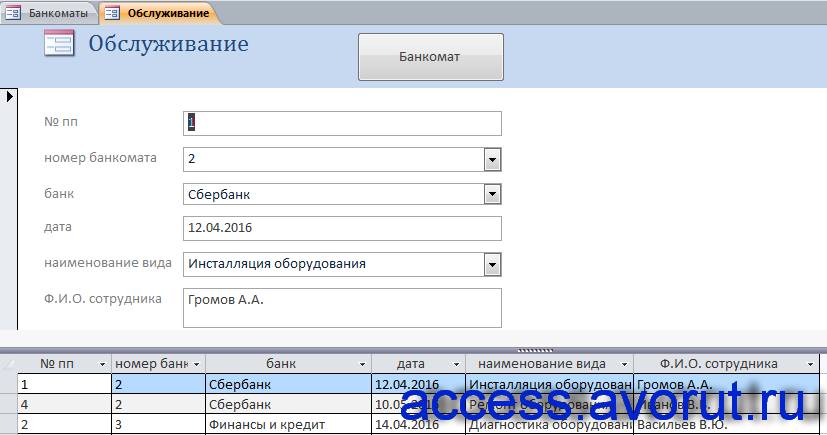This screenshot has height=435, width=827.
Task: Open the номер банкомата dropdown arrow
Action: [492, 159]
